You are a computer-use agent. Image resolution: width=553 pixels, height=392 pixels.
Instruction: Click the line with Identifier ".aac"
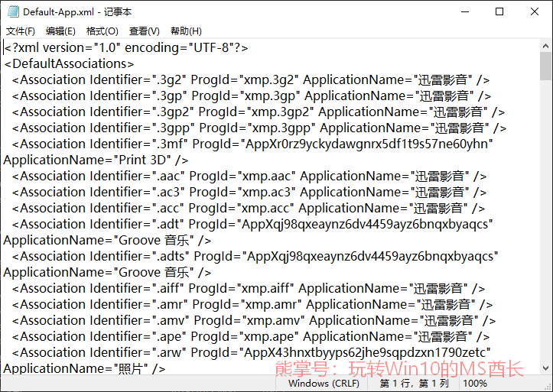click(x=249, y=176)
